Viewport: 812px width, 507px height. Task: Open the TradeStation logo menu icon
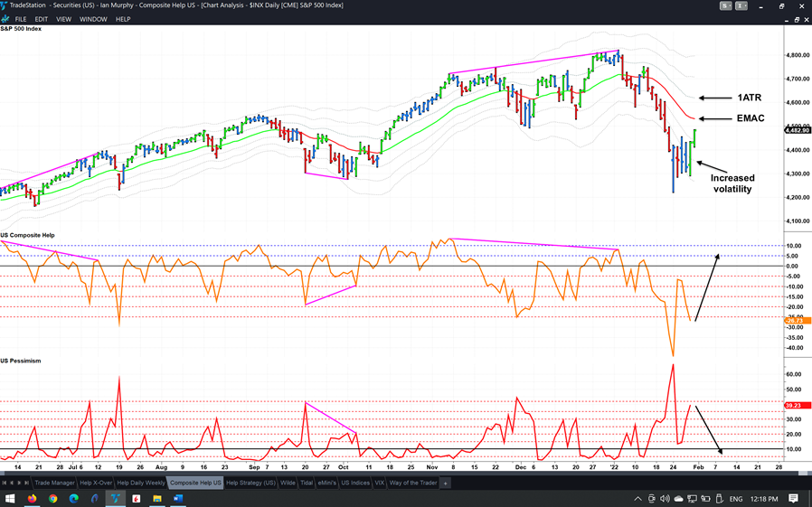[5, 5]
